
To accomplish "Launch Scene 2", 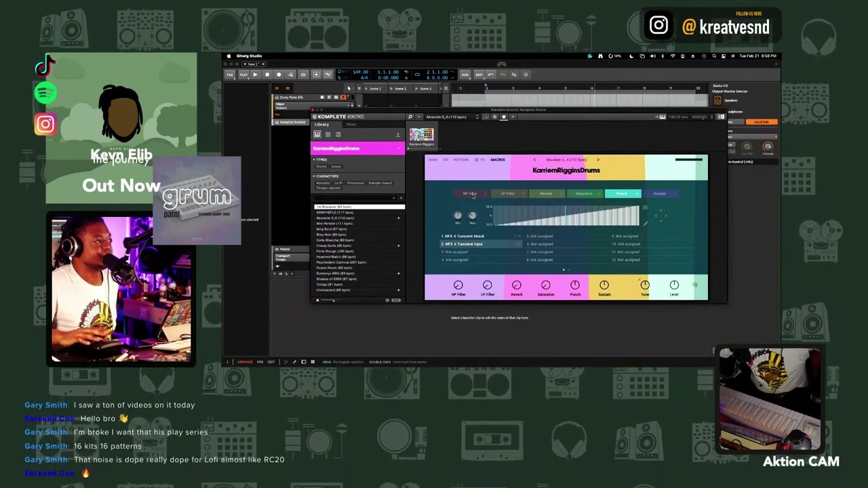I will click(x=400, y=89).
